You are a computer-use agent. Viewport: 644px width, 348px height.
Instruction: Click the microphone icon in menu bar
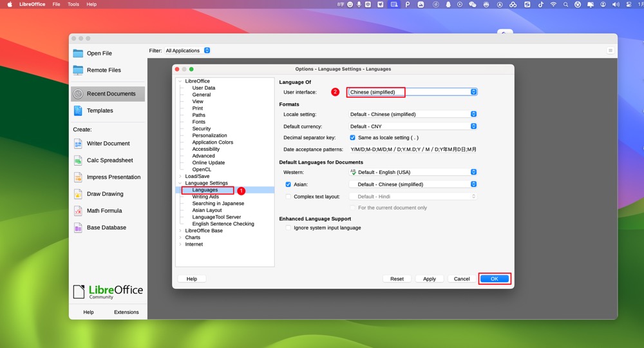359,5
